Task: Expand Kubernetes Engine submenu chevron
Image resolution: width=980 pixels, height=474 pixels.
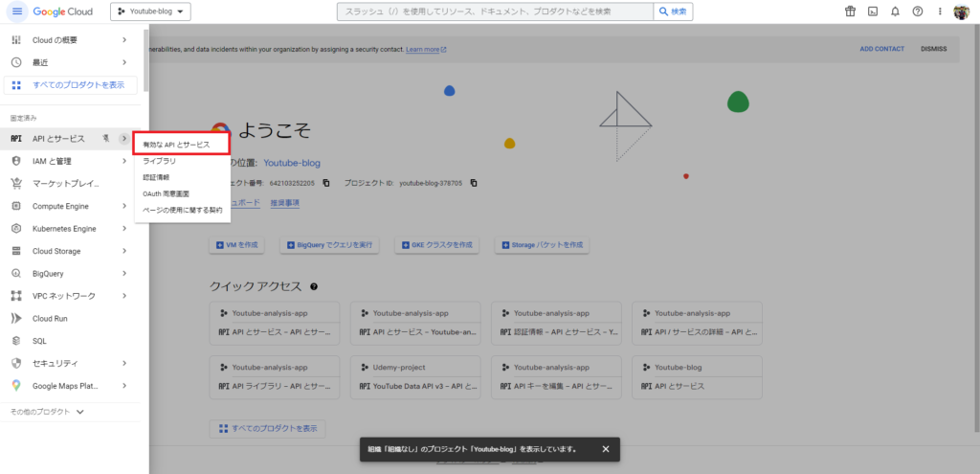Action: (x=124, y=228)
